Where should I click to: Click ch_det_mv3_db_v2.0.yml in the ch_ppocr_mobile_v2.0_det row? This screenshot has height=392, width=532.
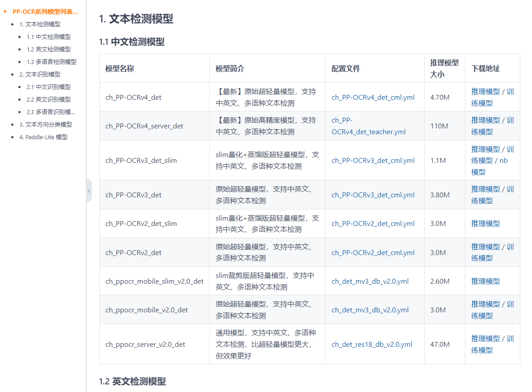370,310
